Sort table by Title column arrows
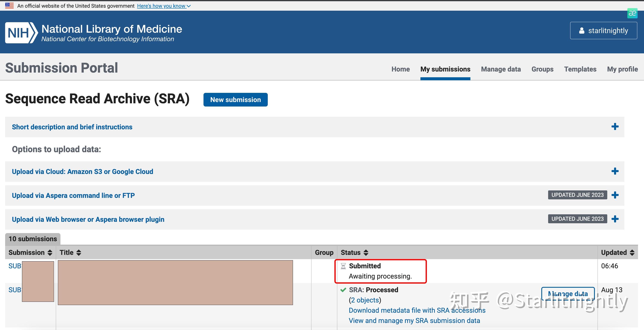The image size is (644, 330). (79, 253)
